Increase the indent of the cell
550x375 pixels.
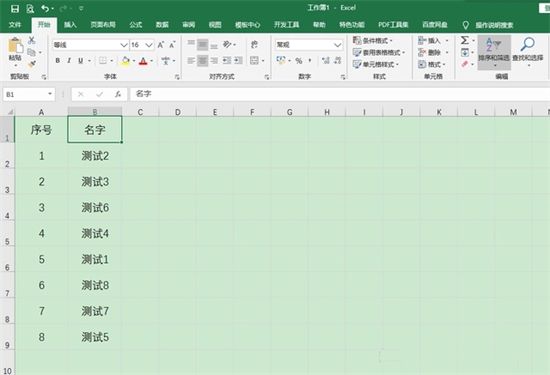click(239, 61)
